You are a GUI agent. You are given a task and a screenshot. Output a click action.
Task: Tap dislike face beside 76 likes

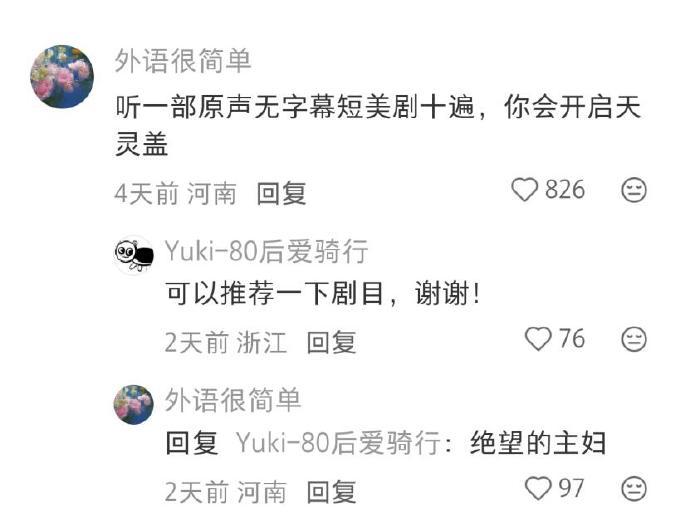click(x=634, y=340)
